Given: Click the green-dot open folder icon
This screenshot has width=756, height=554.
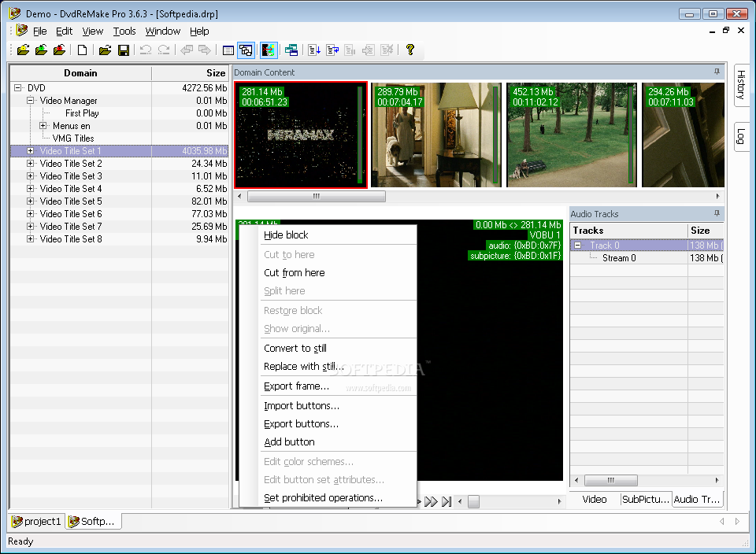Looking at the screenshot, I should [42, 50].
